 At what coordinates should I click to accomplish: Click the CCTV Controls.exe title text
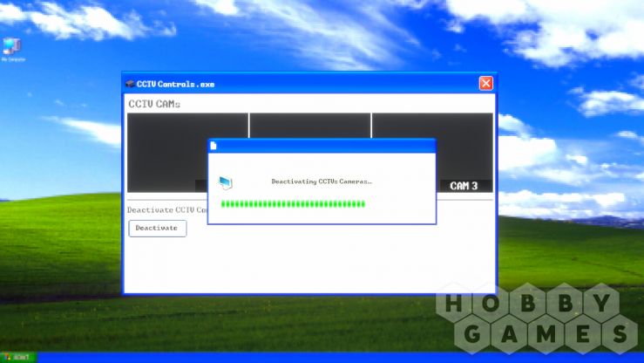[175, 85]
